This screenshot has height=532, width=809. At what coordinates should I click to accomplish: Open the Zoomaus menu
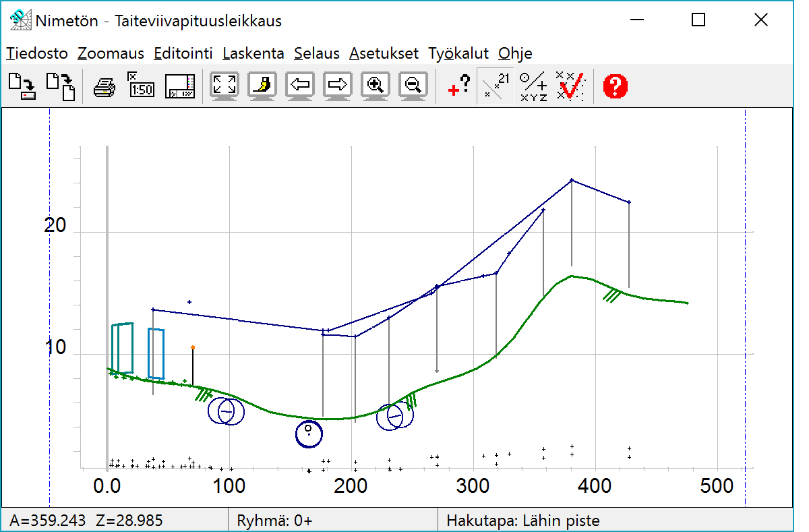111,54
